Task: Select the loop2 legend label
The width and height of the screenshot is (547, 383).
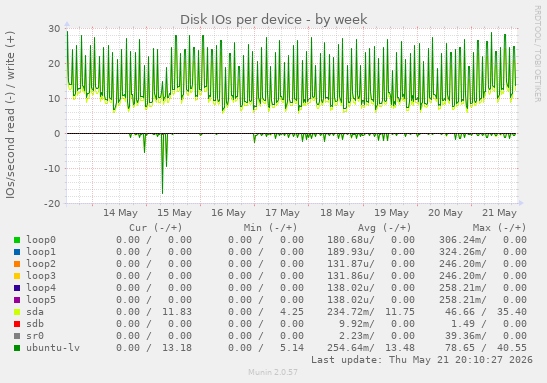Action: tap(41, 264)
